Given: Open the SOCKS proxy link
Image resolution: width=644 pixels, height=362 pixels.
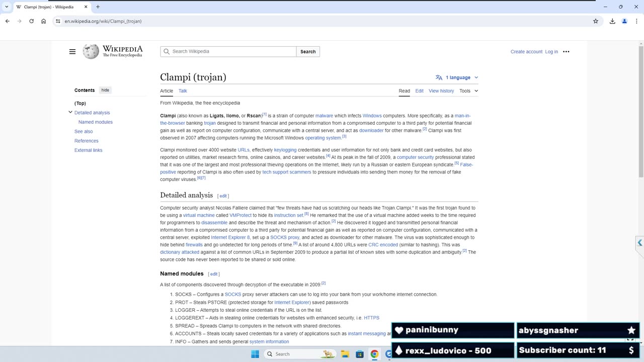Looking at the screenshot, I should tap(285, 237).
